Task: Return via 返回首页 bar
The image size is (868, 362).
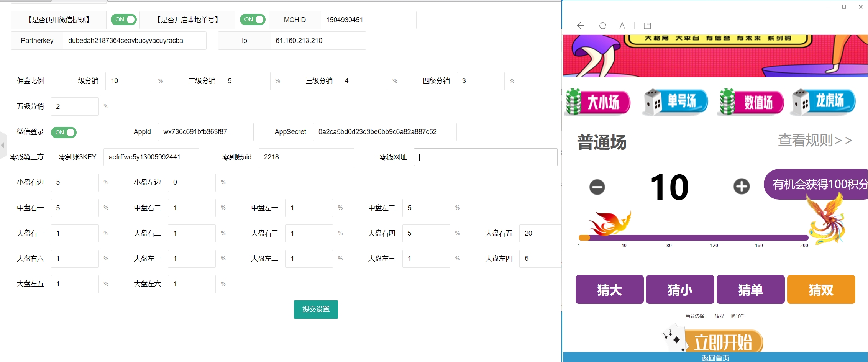Action: coord(715,357)
